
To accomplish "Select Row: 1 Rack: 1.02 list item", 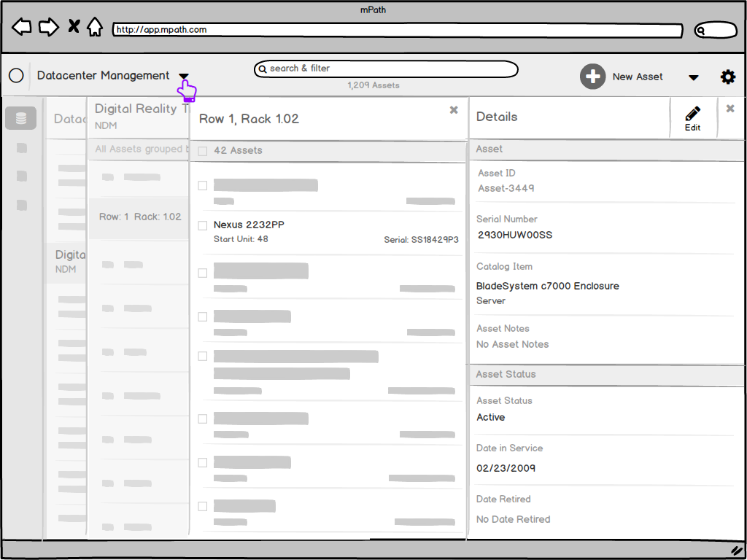I will point(139,217).
